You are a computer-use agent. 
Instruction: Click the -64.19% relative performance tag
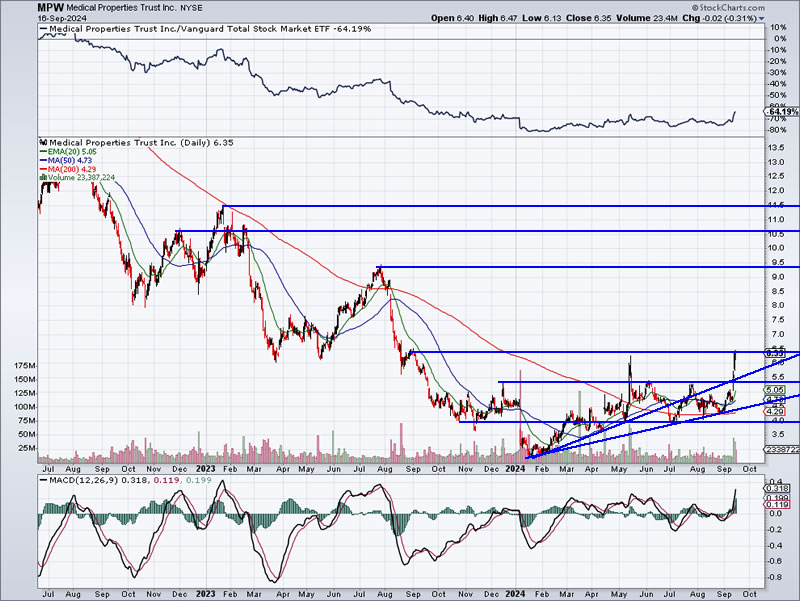(x=783, y=111)
